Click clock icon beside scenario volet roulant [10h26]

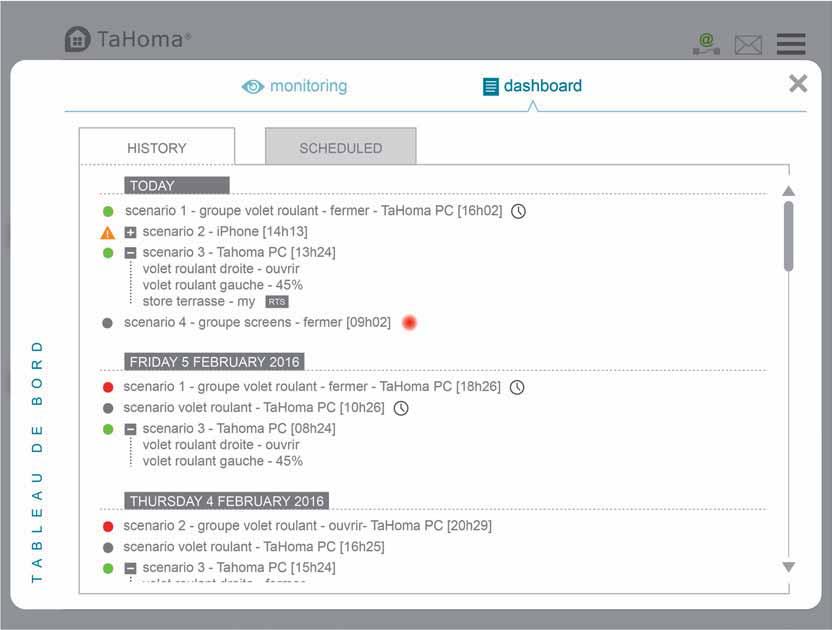coord(401,408)
